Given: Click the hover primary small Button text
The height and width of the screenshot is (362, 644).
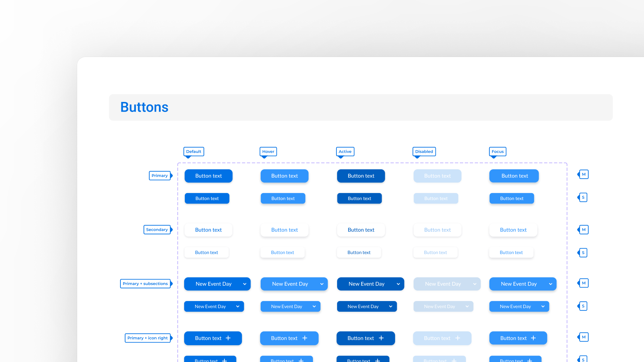Looking at the screenshot, I should (x=283, y=198).
